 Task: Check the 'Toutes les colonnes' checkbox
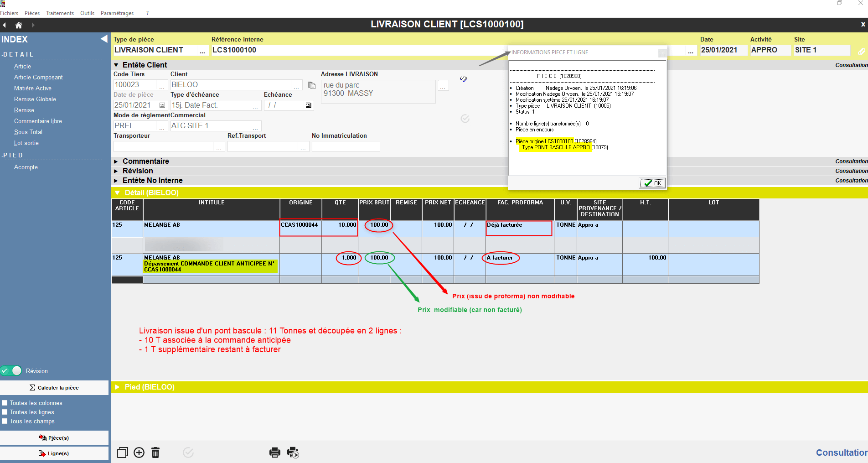click(x=5, y=403)
